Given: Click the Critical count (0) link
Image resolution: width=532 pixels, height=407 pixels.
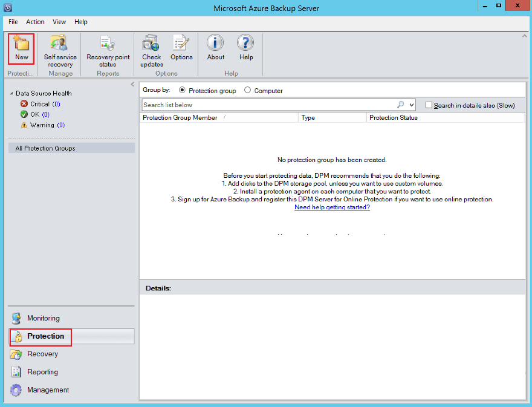Looking at the screenshot, I should coord(56,104).
